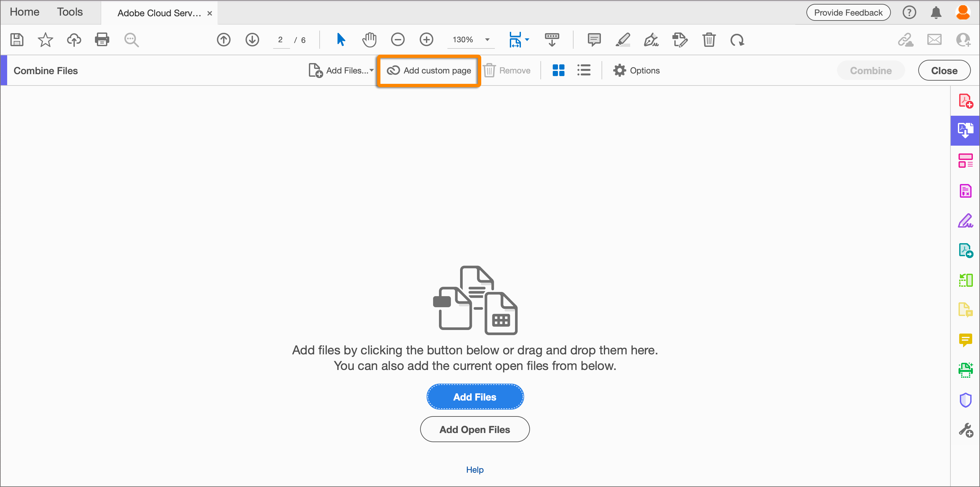Select the hand pan tool
The image size is (980, 487).
point(369,39)
